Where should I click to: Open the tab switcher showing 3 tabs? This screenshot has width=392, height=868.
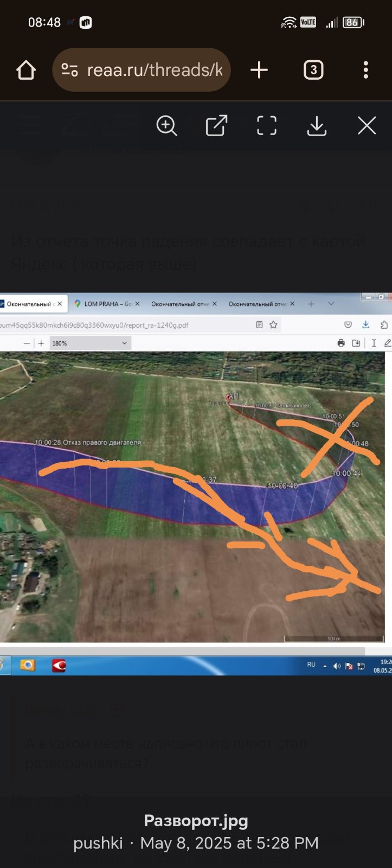[313, 70]
